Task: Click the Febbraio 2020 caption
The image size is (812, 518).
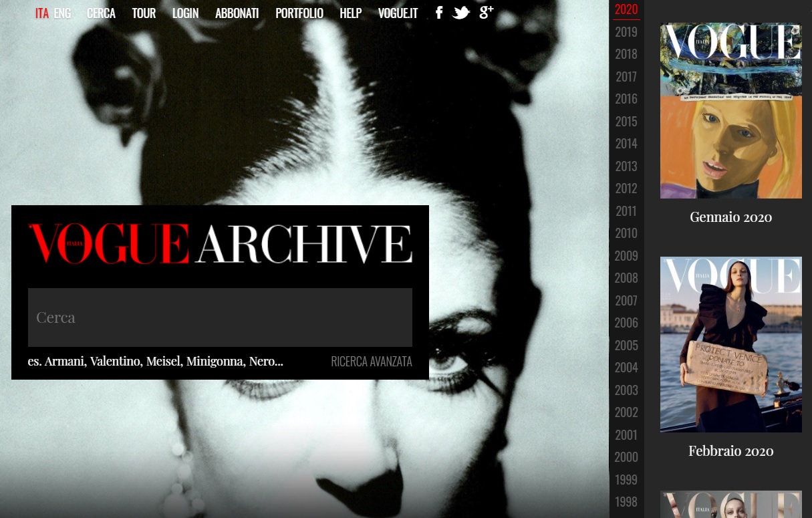Action: coord(731,451)
